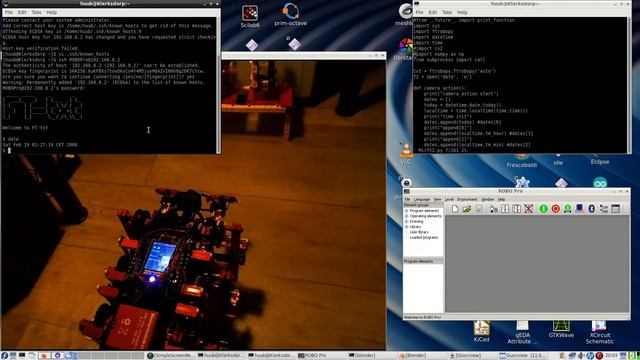Open the application start menu on taskbar
The image size is (640, 360).
coord(4,356)
